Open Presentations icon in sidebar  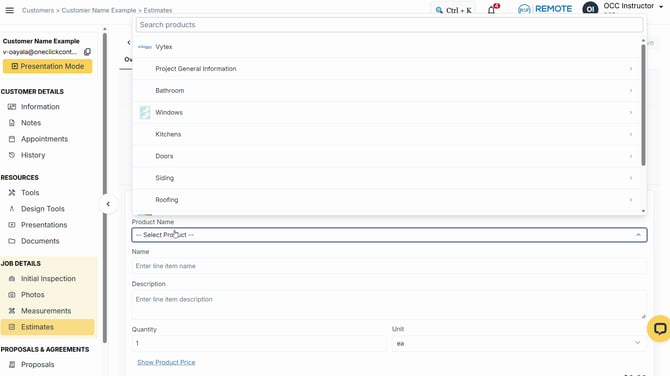[12, 225]
